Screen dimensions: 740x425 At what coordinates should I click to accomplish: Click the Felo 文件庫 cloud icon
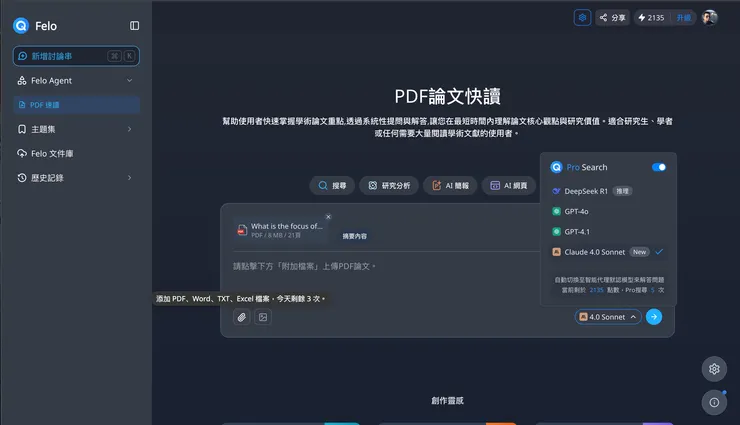coord(22,153)
